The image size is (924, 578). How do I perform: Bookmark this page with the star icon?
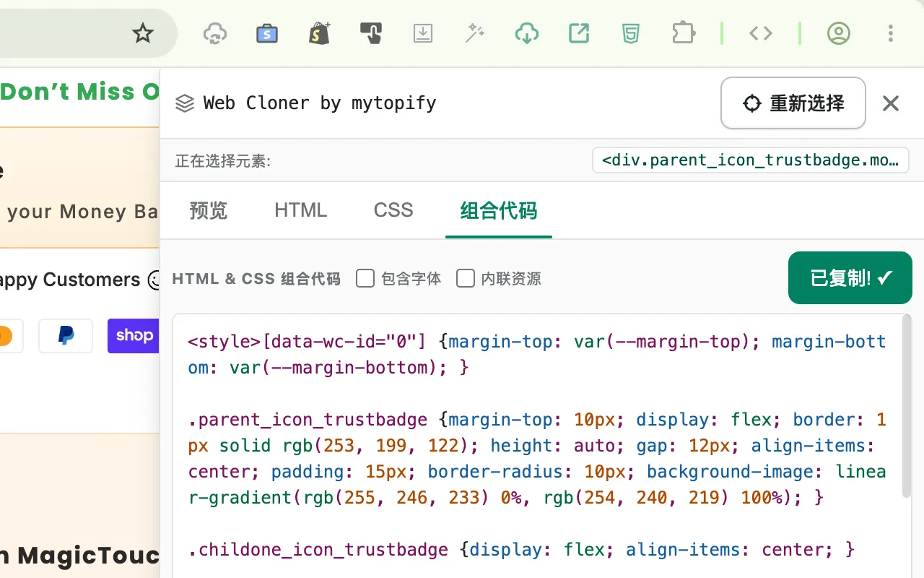pyautogui.click(x=143, y=33)
